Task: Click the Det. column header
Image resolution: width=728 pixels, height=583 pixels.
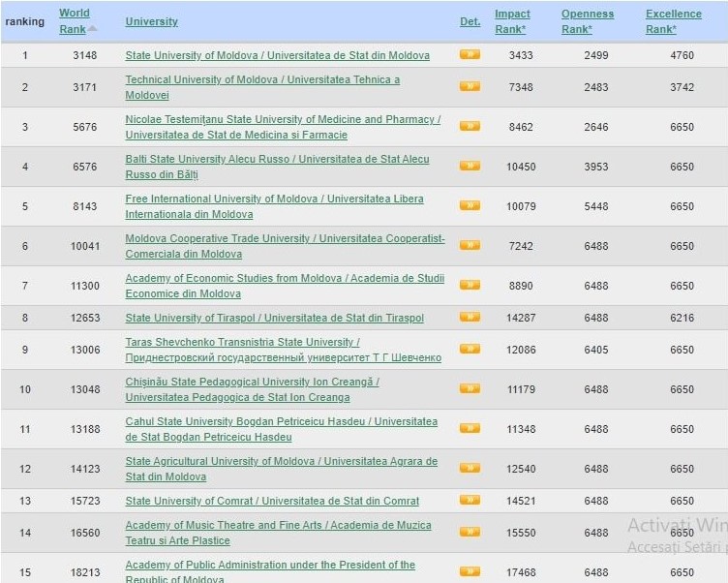Action: [x=470, y=21]
